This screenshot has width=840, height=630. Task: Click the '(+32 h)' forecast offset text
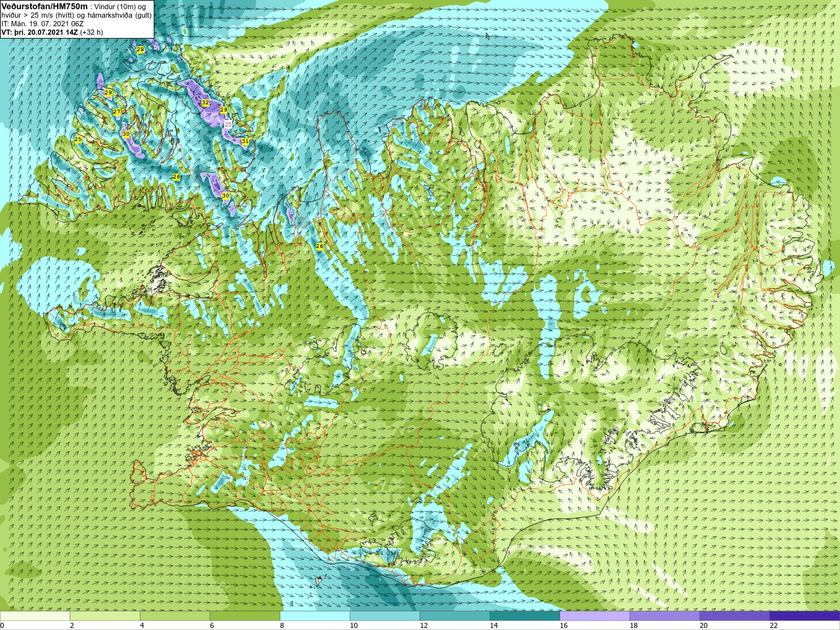(x=91, y=32)
